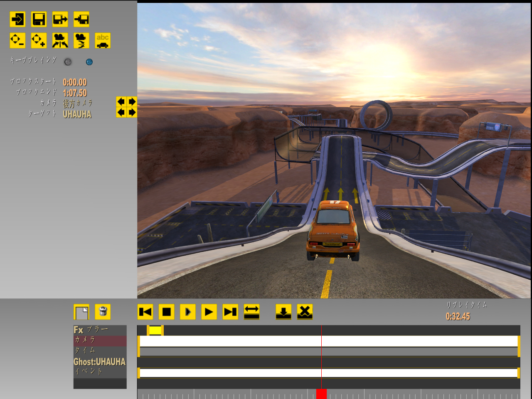Select the Fx ブラー track
The height and width of the screenshot is (399, 532).
click(100, 330)
